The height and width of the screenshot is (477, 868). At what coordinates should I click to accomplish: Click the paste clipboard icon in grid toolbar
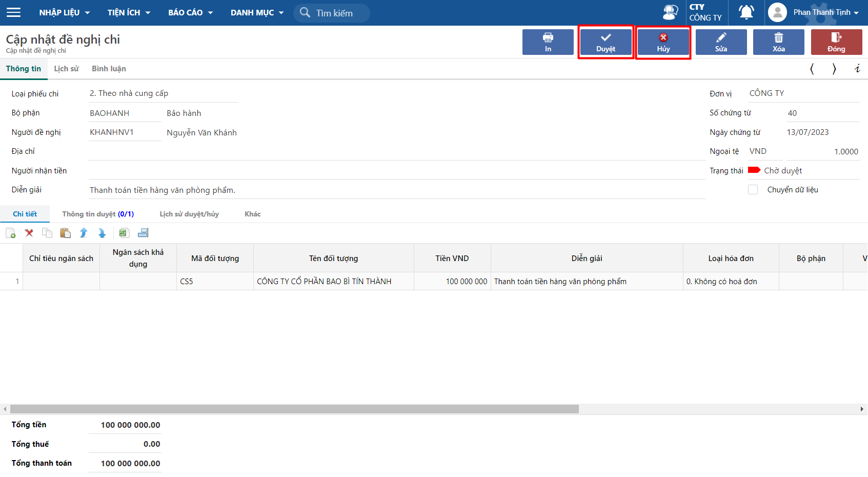point(65,233)
